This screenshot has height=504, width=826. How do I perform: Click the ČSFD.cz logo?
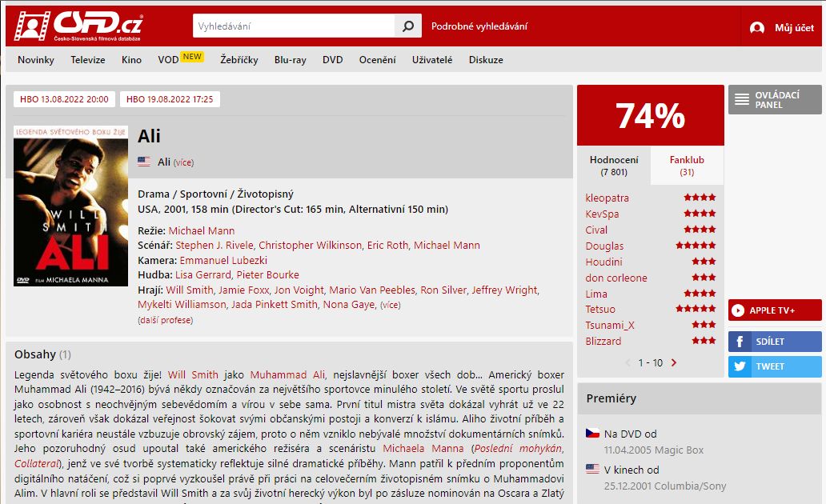point(78,26)
